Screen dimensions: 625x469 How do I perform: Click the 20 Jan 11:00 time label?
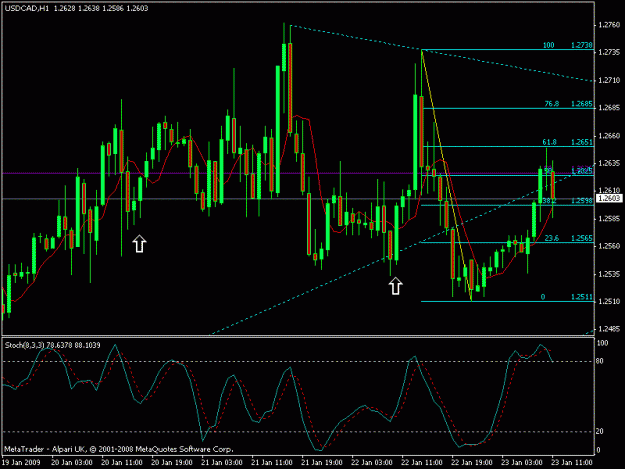coord(122,462)
